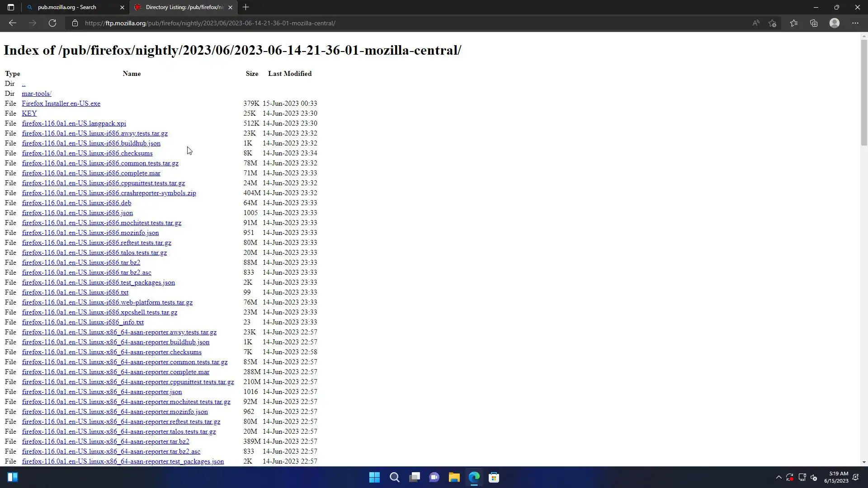
Task: Open Settings and more ellipsis menu
Action: pos(855,23)
